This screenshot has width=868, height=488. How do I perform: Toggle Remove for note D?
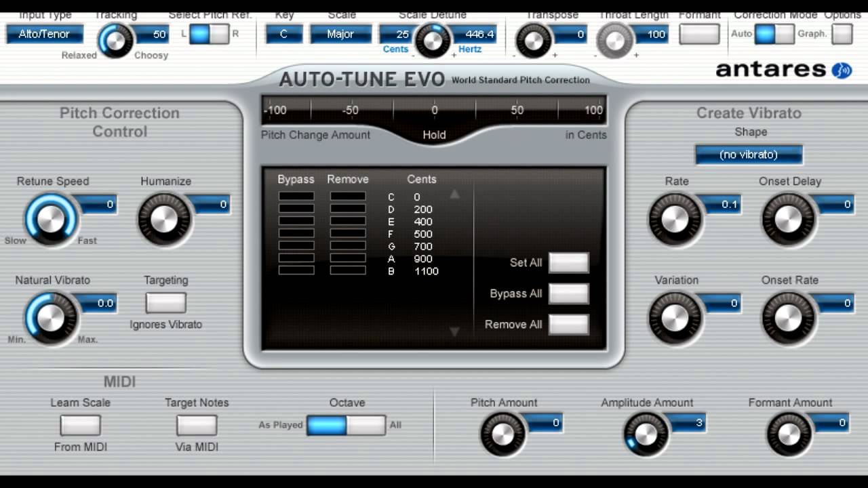coord(348,209)
